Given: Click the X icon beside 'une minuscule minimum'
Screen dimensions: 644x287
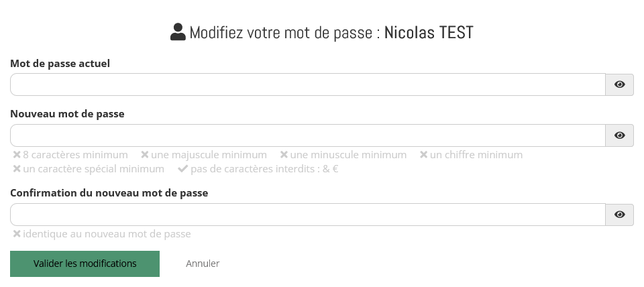Looking at the screenshot, I should point(284,155).
